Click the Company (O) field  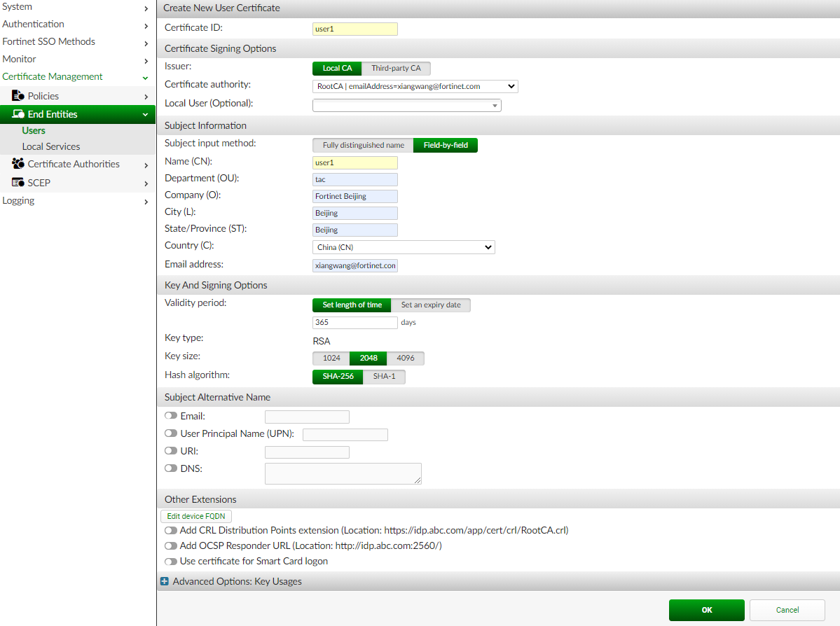click(355, 196)
